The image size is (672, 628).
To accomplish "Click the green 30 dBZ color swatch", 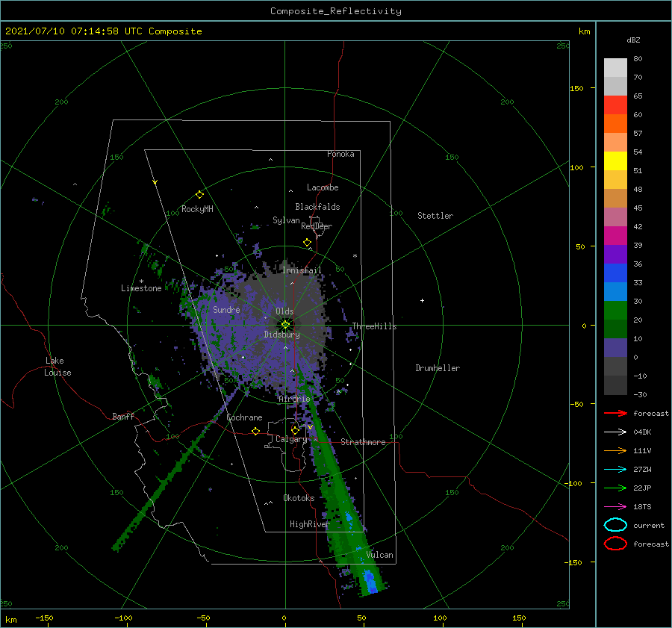I will click(615, 310).
